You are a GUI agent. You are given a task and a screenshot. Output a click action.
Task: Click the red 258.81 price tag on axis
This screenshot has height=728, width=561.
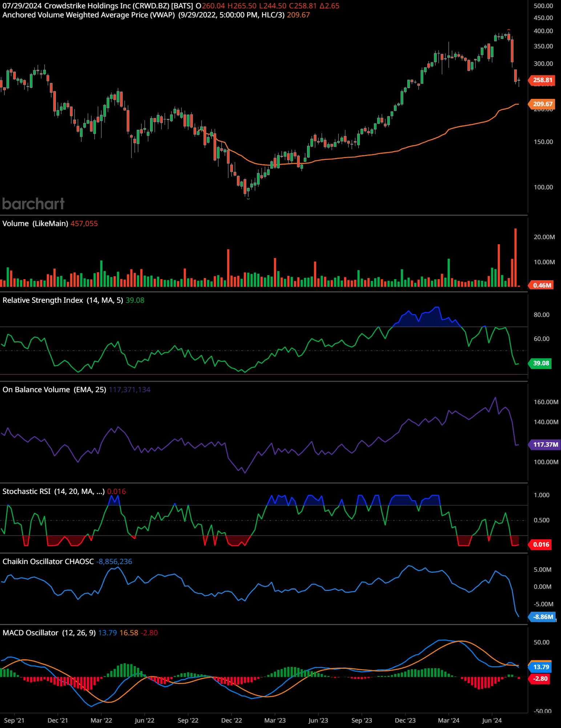pyautogui.click(x=542, y=80)
